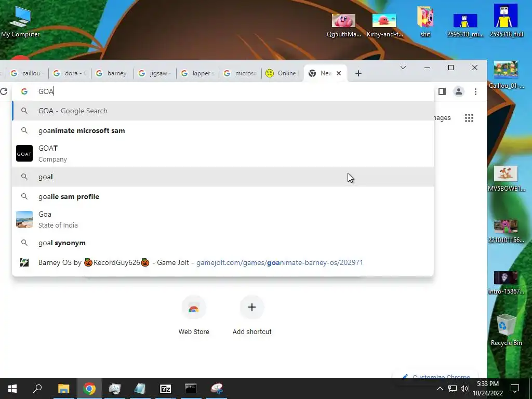Open the Kirby-and-t... desktop image

point(384,25)
